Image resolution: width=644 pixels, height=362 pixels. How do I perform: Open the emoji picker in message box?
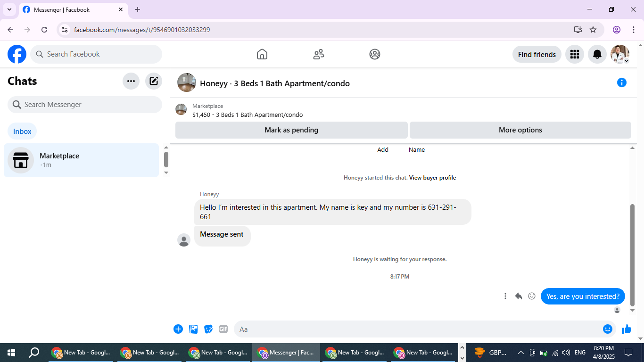[x=608, y=329]
